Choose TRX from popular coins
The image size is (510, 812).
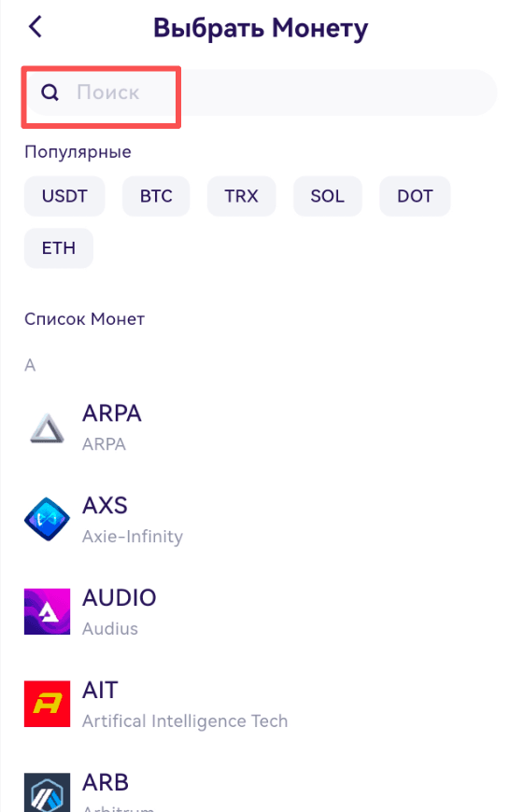pos(241,196)
